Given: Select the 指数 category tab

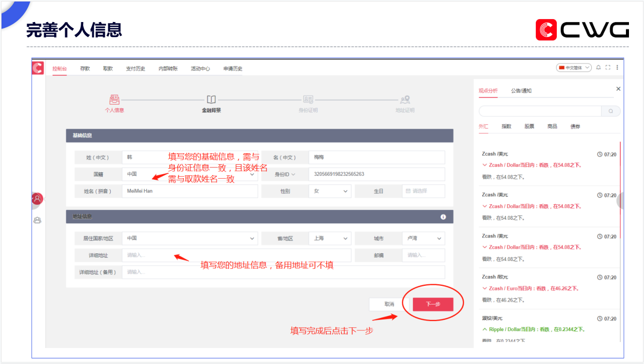Looking at the screenshot, I should tap(506, 127).
